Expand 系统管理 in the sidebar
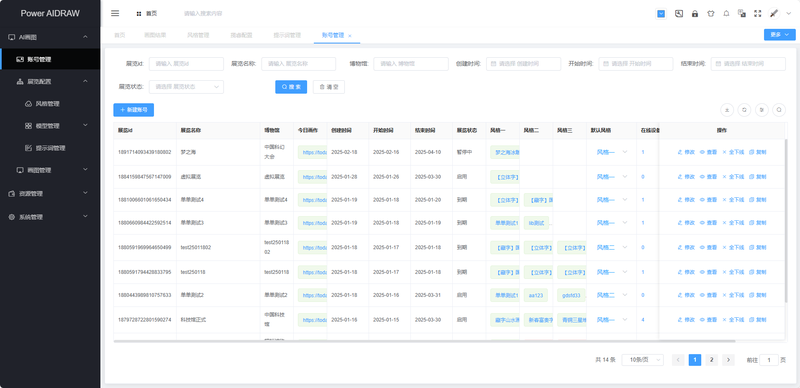 click(50, 216)
